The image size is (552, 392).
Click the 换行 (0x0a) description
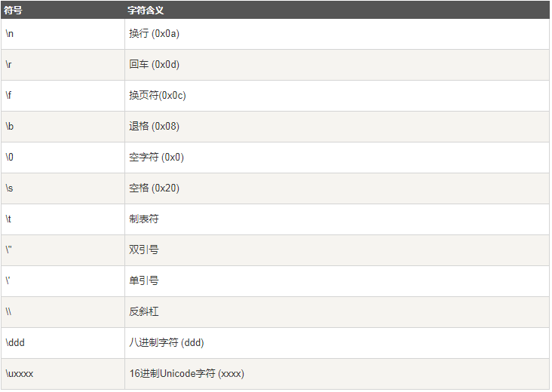tap(154, 33)
